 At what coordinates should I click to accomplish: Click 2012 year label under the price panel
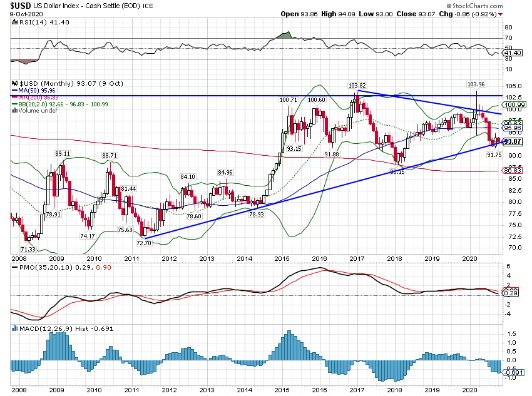170,258
